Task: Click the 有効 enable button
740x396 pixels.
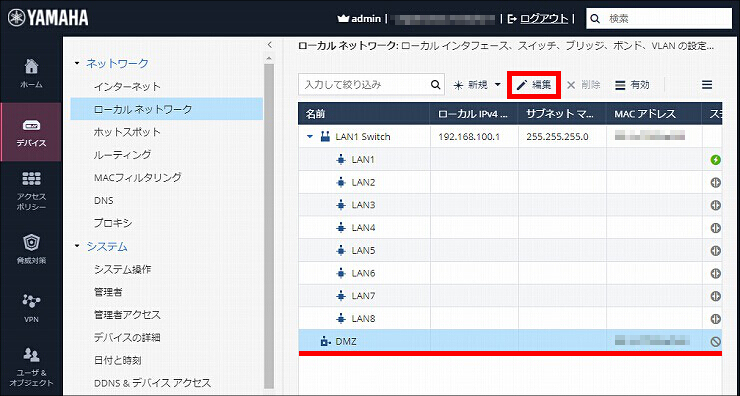Action: pos(632,85)
